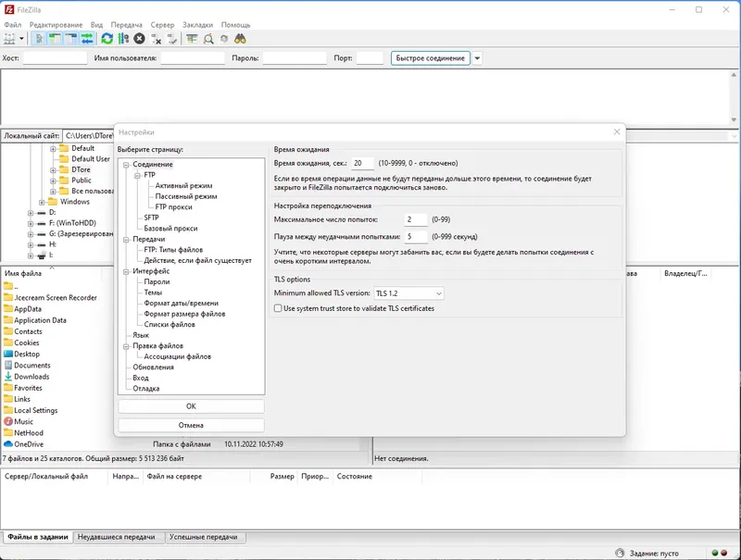
Task: Toggle directory comparison magnifier icon
Action: point(208,39)
